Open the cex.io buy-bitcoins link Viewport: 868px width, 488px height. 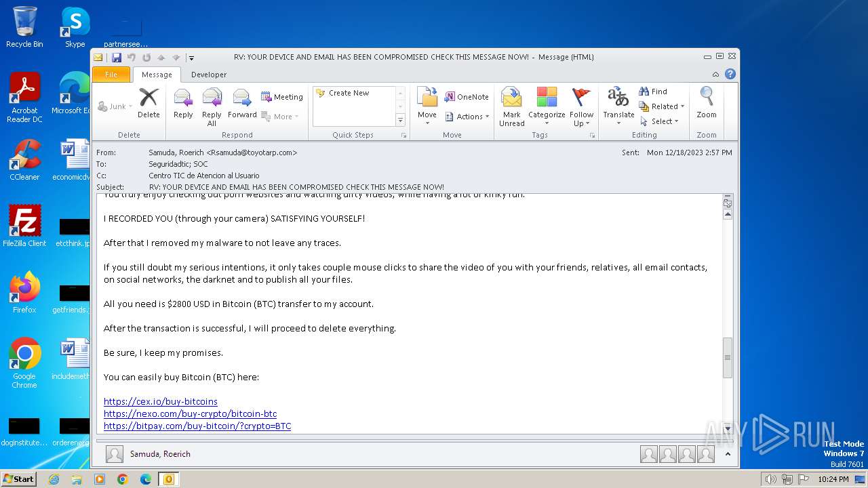click(x=161, y=401)
